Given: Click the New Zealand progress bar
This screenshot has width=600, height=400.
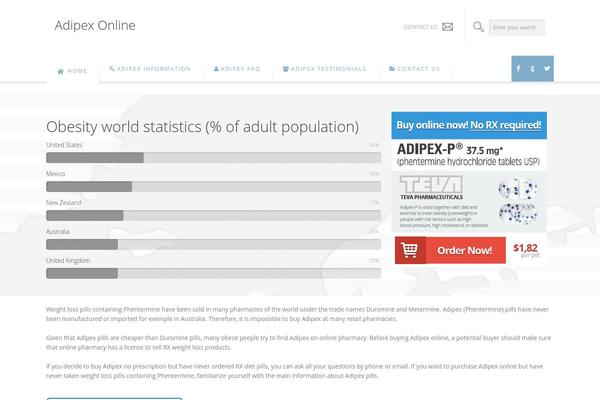Looking at the screenshot, I should [213, 216].
